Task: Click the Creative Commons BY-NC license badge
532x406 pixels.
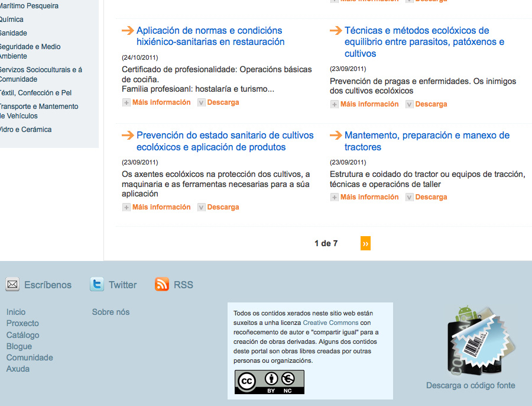Action: pos(270,382)
